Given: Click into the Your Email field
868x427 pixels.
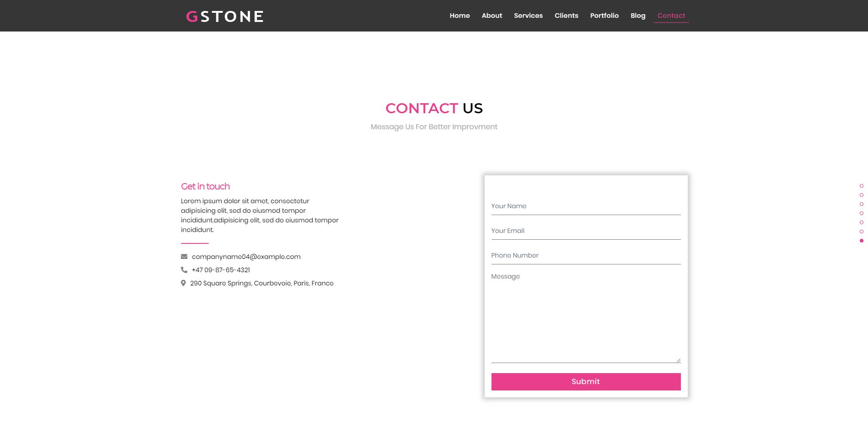Looking at the screenshot, I should pos(586,231).
